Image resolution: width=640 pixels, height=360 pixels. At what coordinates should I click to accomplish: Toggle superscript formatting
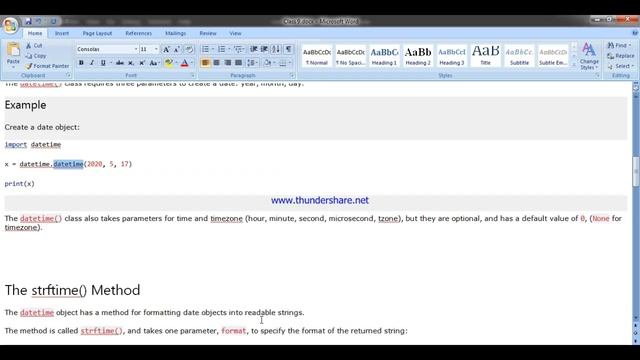point(142,63)
